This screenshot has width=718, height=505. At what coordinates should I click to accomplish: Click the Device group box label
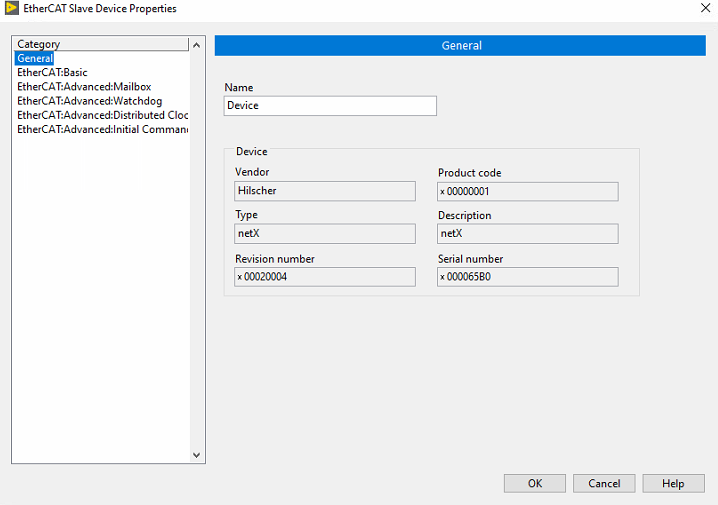pyautogui.click(x=251, y=152)
